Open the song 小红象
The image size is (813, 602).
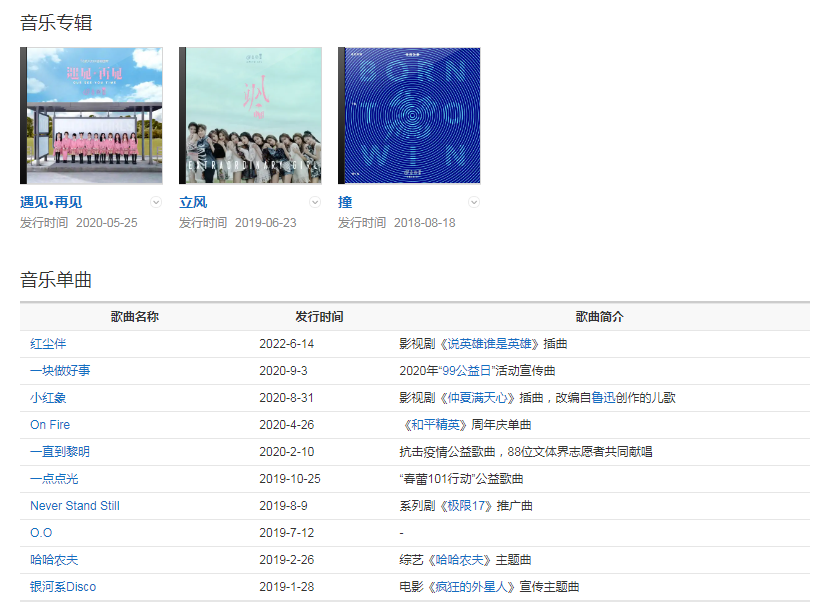[48, 398]
